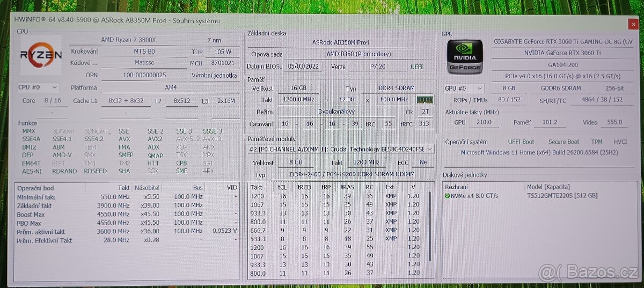
Task: Click the green NVMe status check icon
Action: click(448, 196)
